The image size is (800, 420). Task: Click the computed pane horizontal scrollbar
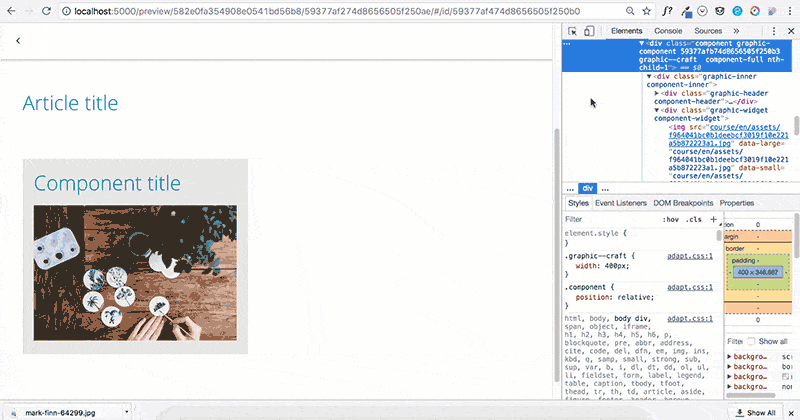click(751, 396)
